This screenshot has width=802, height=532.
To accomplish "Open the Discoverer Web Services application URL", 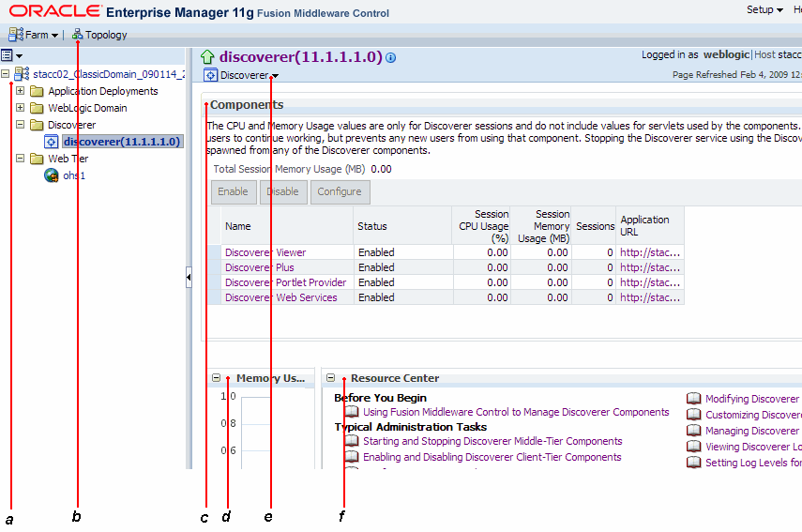I will tap(650, 297).
